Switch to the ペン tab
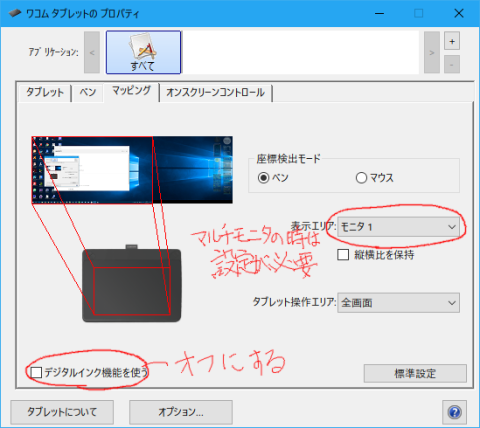 [x=88, y=92]
